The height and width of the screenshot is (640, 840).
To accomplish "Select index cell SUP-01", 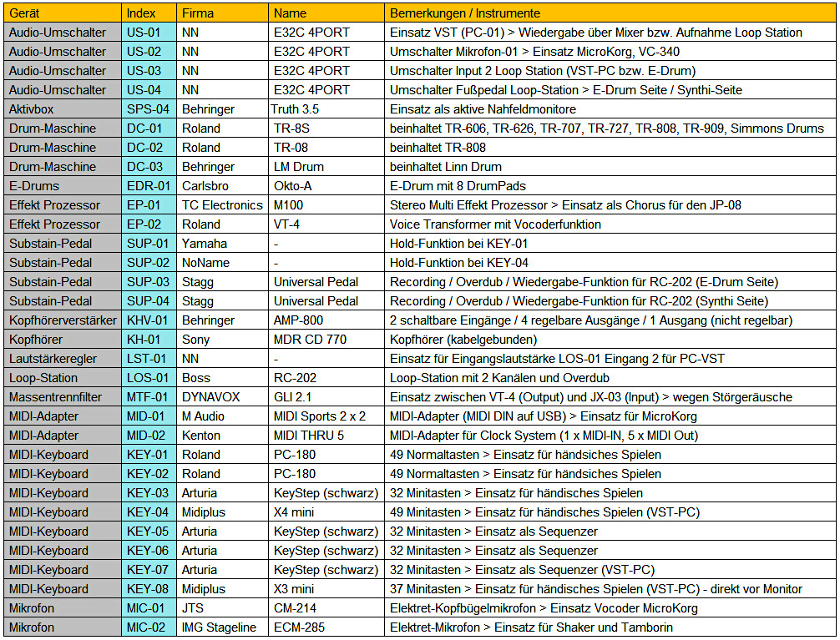I will (x=149, y=244).
